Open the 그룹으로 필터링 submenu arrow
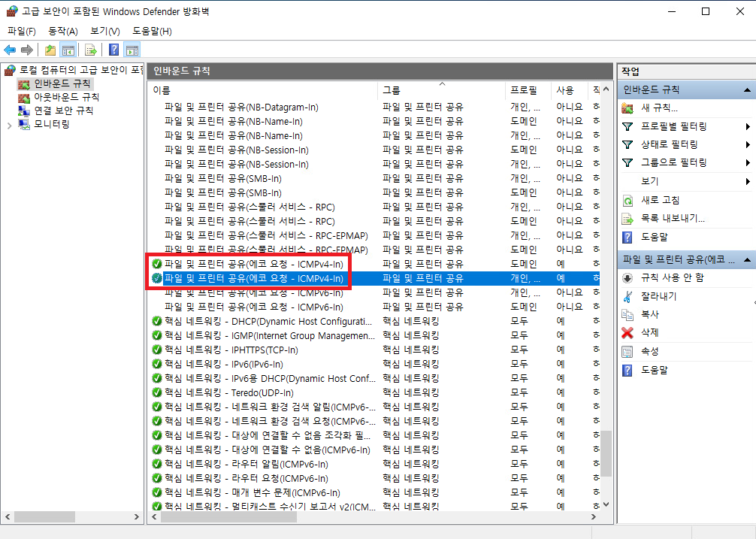The height and width of the screenshot is (539, 756). pyautogui.click(x=748, y=163)
